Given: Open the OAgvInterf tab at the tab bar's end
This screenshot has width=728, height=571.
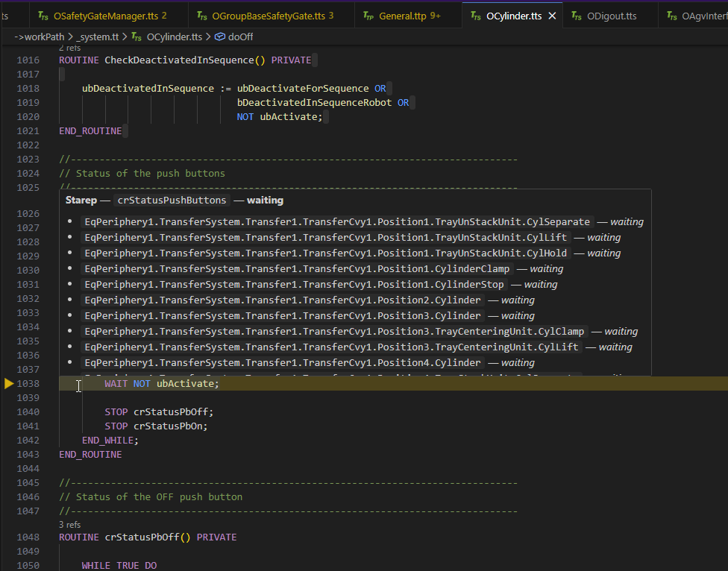Looking at the screenshot, I should [x=693, y=16].
